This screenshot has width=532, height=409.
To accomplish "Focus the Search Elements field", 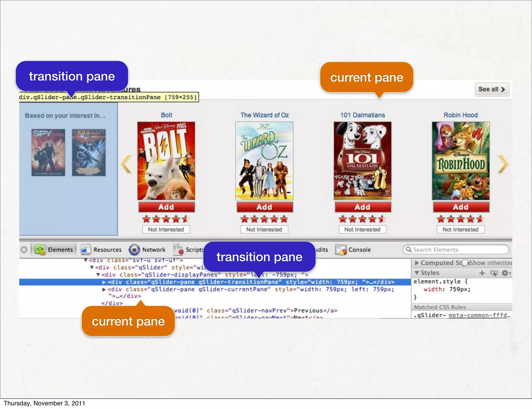I will 456,250.
